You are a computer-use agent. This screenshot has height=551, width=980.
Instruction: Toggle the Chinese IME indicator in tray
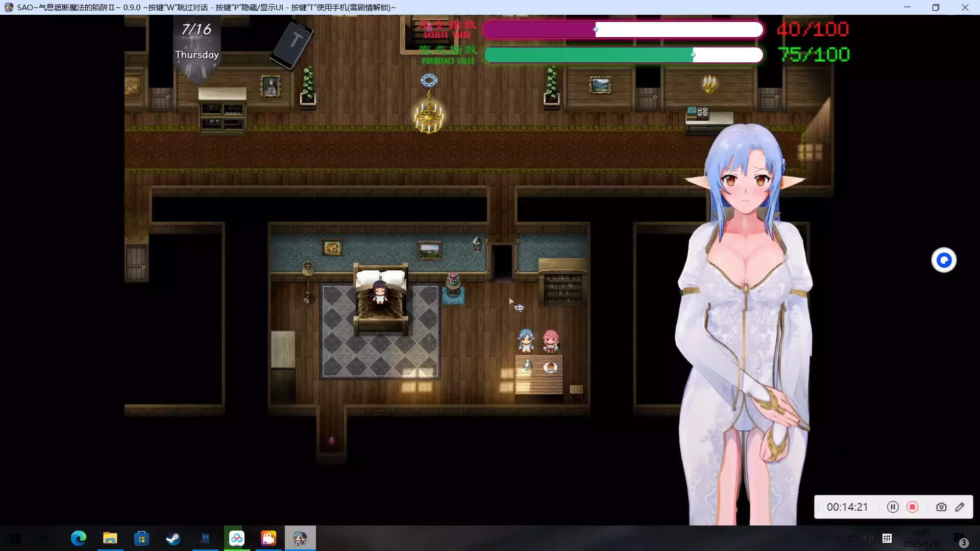868,538
